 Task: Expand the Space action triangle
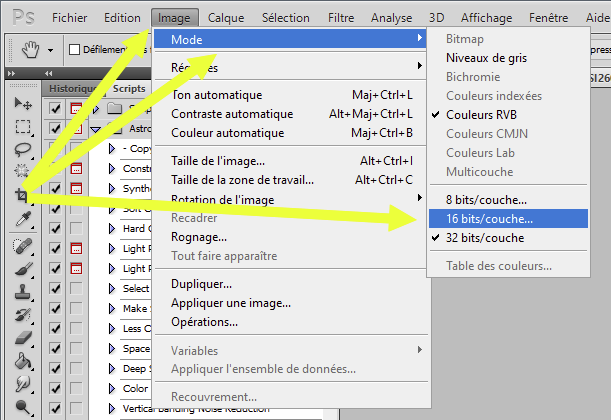click(x=112, y=348)
